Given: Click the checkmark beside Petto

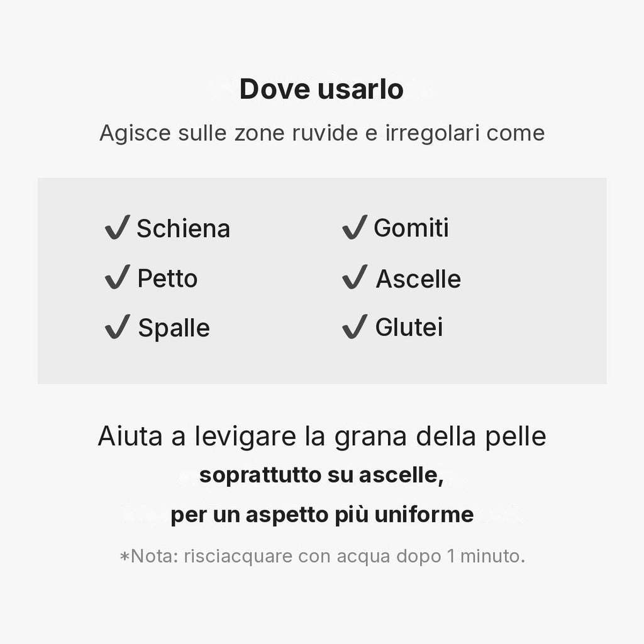Looking at the screenshot, I should 118,277.
